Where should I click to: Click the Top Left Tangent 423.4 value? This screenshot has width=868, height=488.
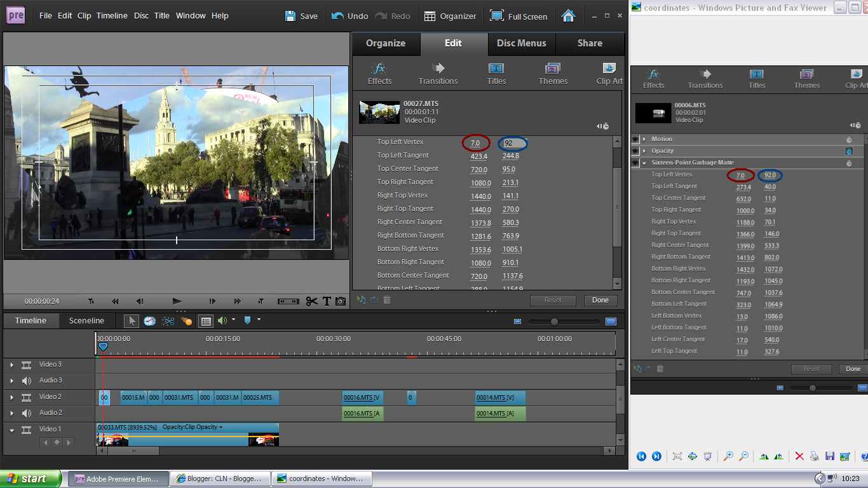tap(478, 156)
